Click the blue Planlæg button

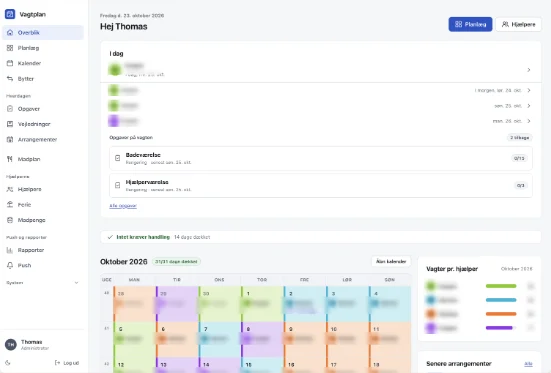470,24
